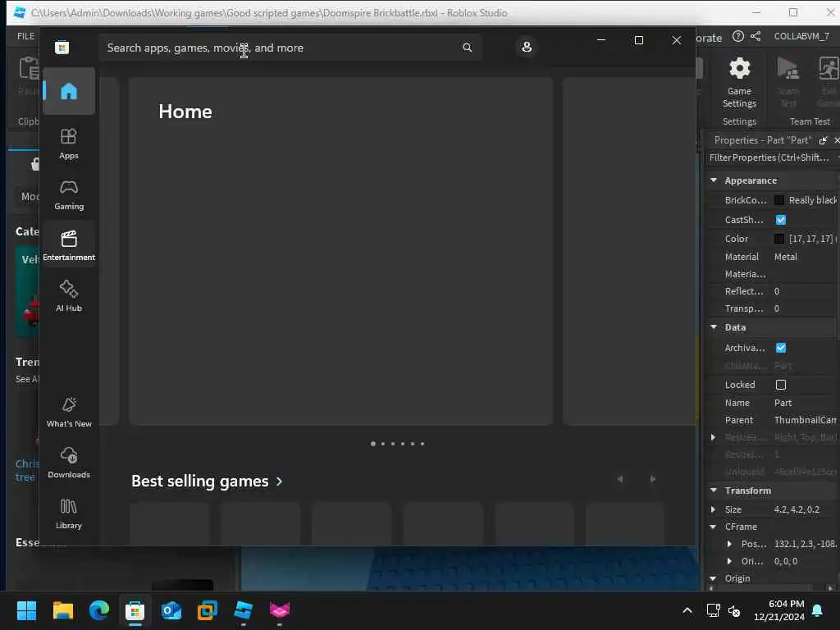Viewport: 840px width, 630px height.
Task: Open Game Settings in Roblox Studio
Action: 739,83
